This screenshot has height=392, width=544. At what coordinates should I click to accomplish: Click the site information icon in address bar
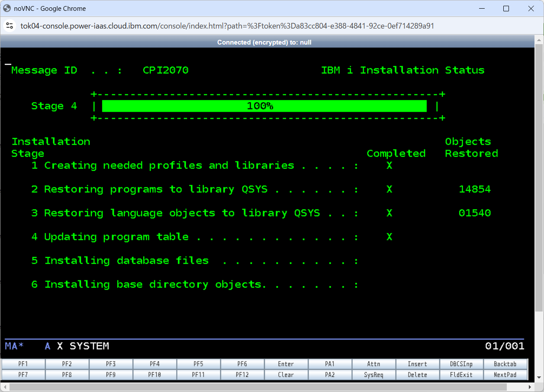click(10, 26)
